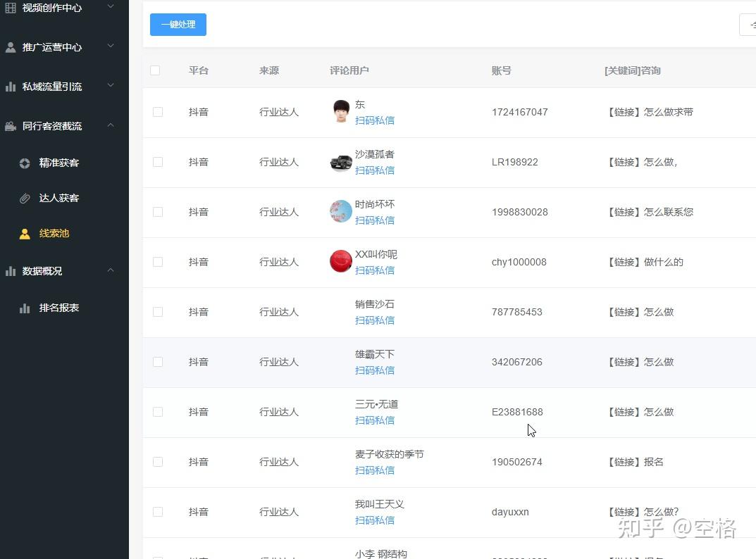Open red avatar of XX叫你呢

(341, 260)
